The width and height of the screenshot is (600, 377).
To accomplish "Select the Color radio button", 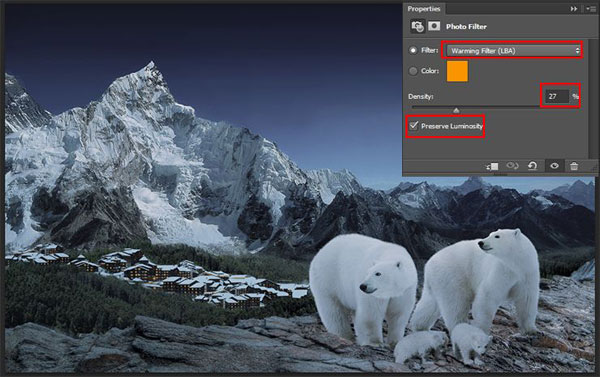I will pos(413,71).
